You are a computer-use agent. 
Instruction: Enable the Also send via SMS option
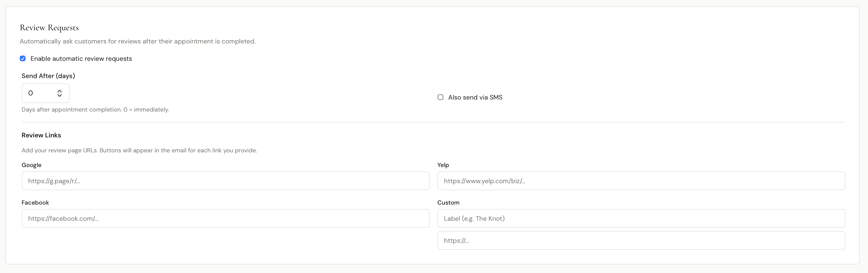tap(440, 97)
